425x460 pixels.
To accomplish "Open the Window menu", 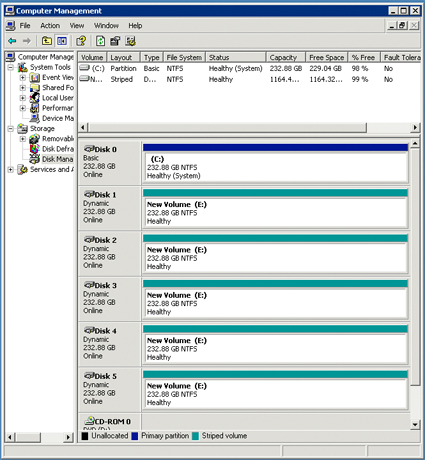I will coord(106,26).
